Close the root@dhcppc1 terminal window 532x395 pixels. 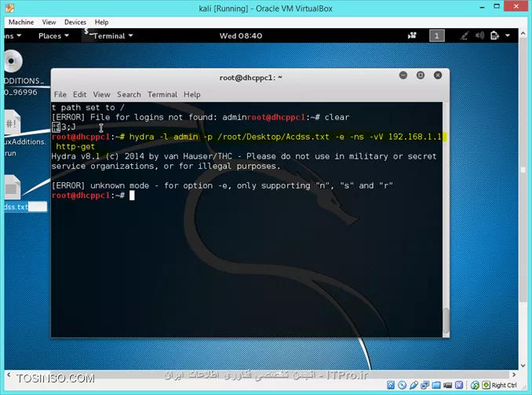(438, 75)
